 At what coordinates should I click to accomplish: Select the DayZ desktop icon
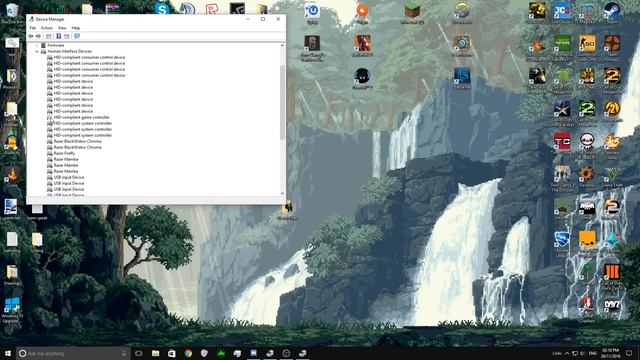(x=612, y=307)
